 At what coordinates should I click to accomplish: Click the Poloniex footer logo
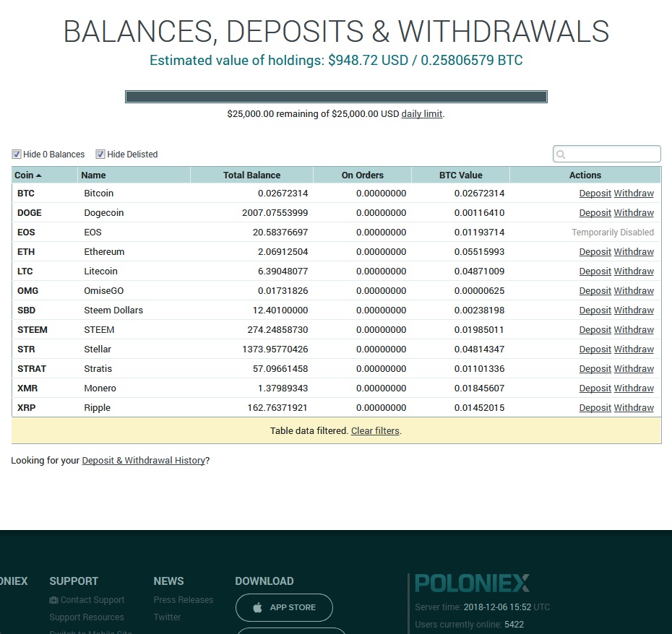473,583
